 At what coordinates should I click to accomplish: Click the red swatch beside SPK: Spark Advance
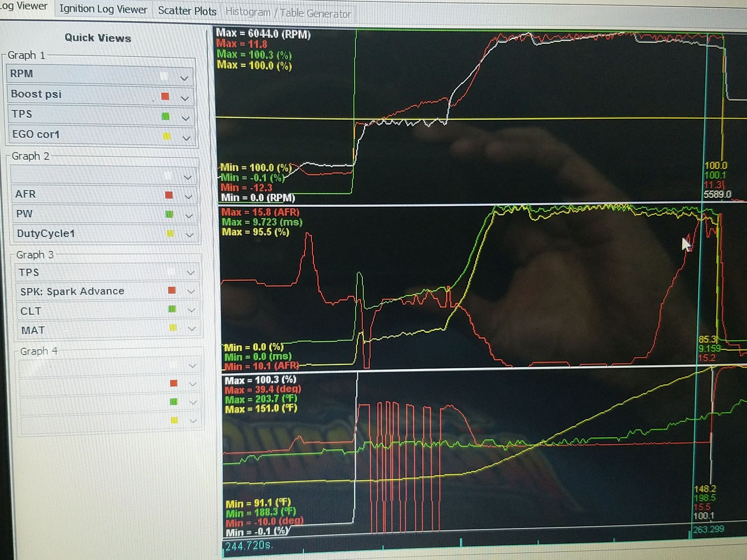pyautogui.click(x=172, y=290)
